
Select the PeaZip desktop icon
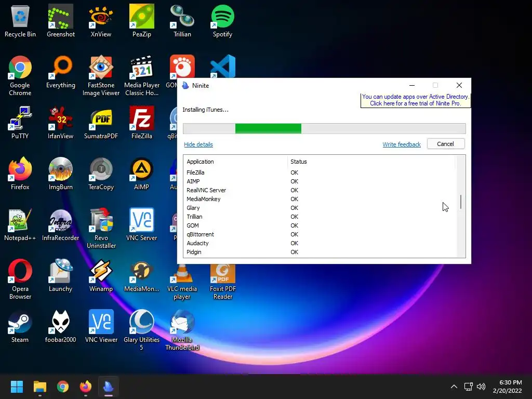[141, 21]
